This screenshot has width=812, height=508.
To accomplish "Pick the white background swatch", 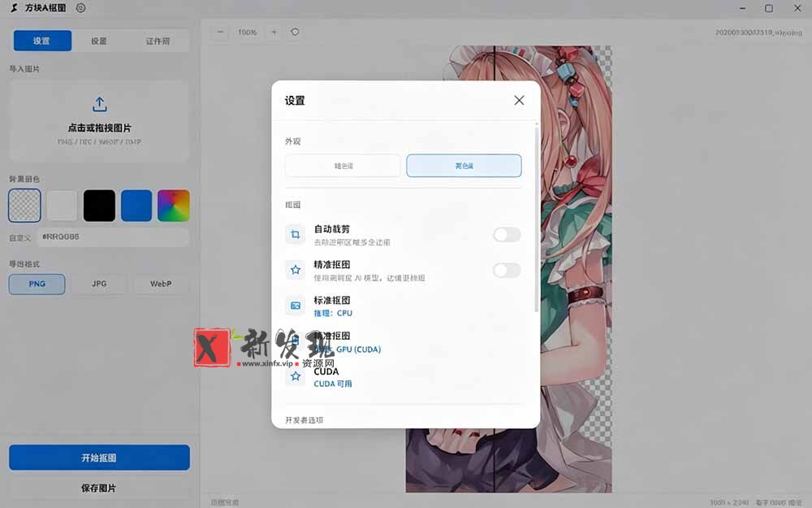I will click(62, 206).
